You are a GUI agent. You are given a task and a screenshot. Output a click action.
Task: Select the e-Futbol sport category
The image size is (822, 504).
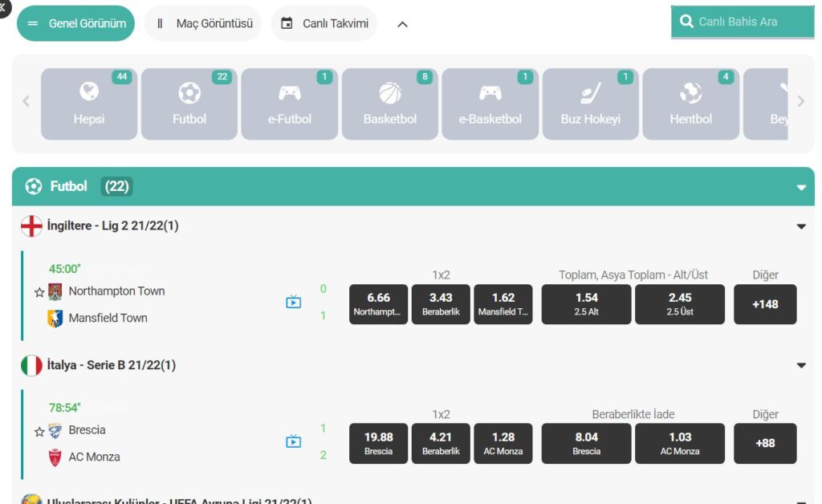pyautogui.click(x=289, y=104)
